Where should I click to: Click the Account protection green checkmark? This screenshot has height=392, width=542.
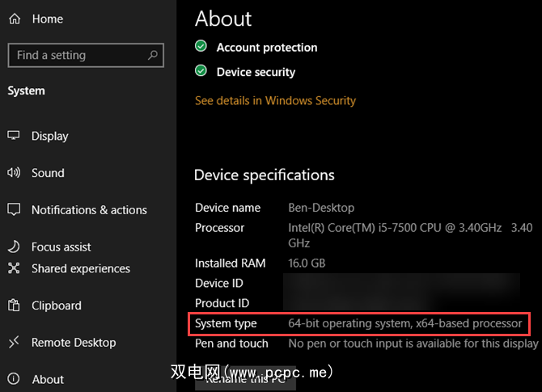[201, 47]
